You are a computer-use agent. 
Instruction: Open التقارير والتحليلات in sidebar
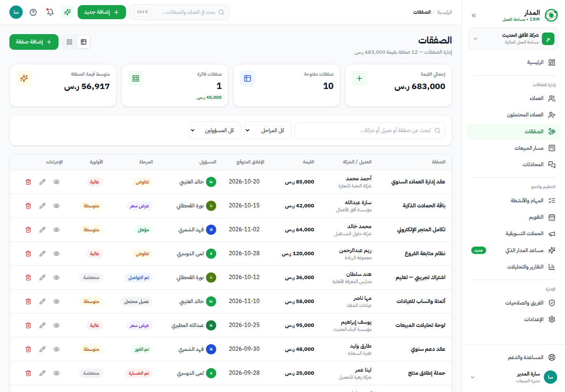pyautogui.click(x=513, y=267)
